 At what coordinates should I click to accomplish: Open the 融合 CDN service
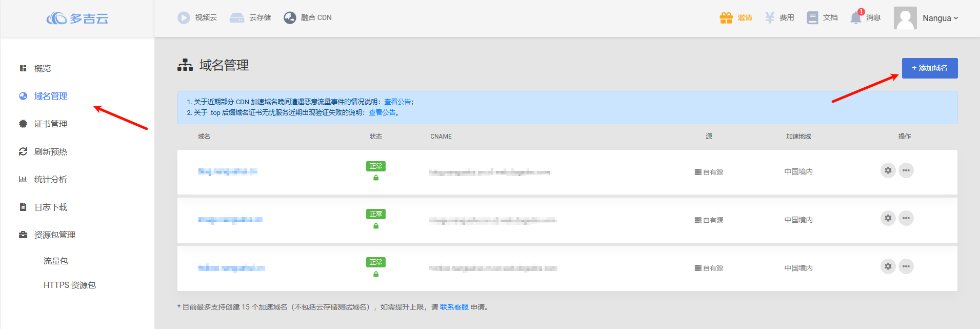308,17
